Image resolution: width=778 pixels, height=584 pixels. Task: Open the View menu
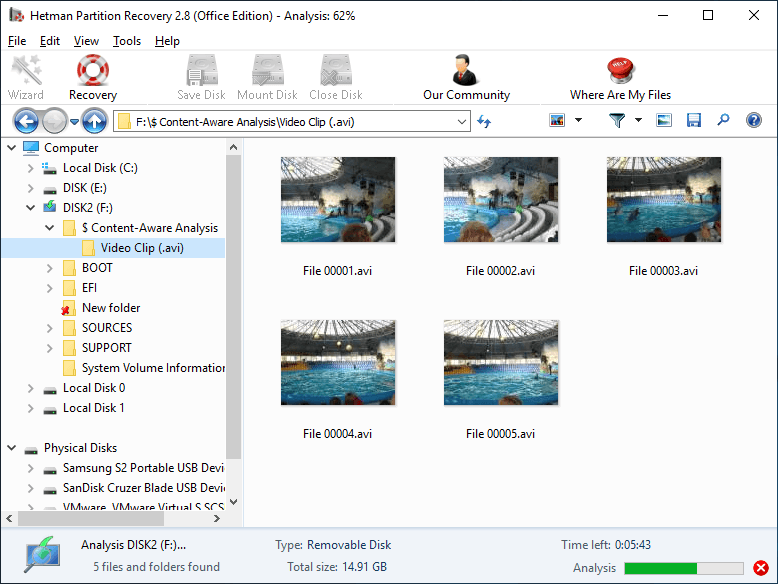pos(86,41)
